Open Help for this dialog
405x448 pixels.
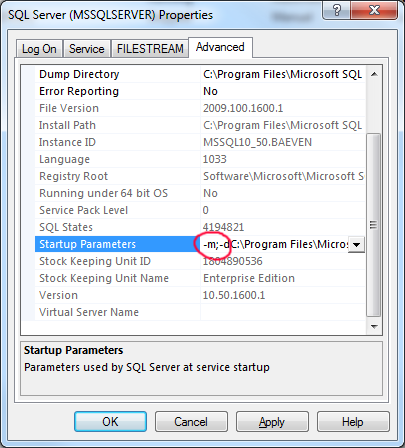click(353, 422)
